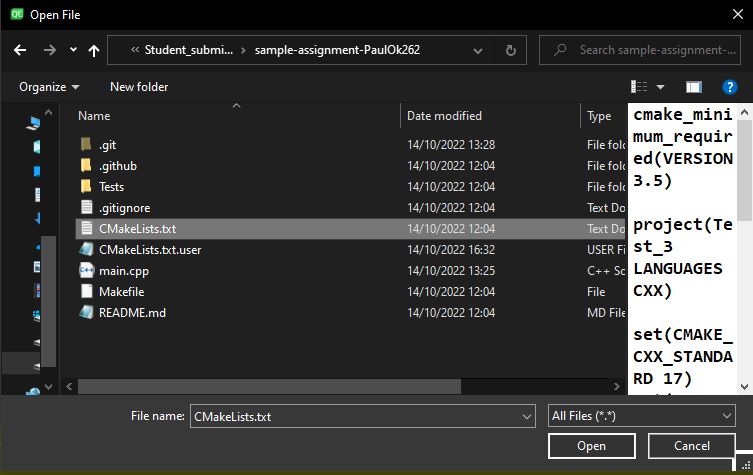
Task: Sort by Type column header
Action: [x=599, y=116]
